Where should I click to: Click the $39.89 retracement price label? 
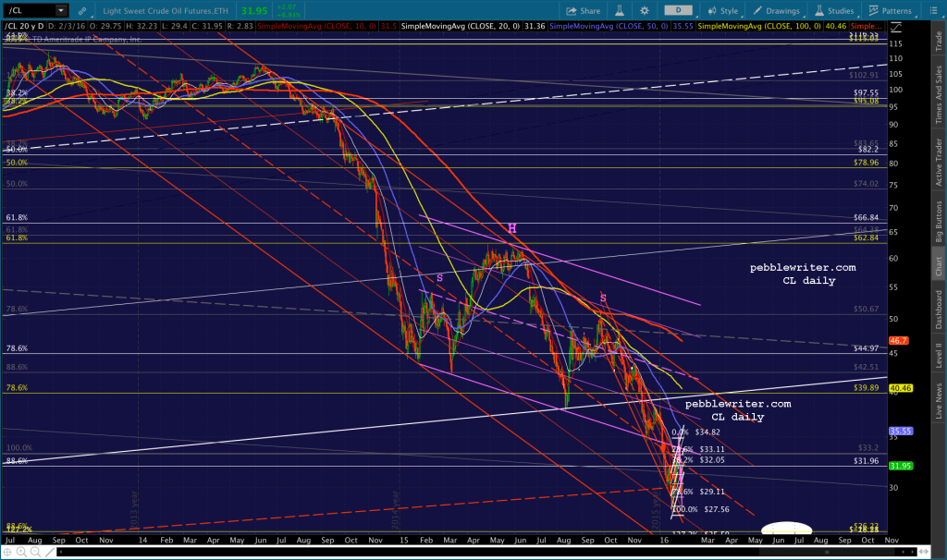pos(866,387)
